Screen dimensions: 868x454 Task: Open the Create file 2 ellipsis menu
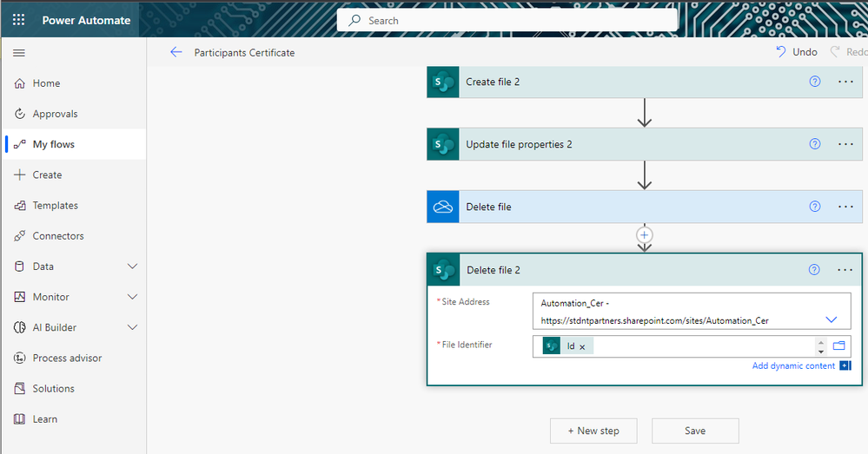(845, 82)
